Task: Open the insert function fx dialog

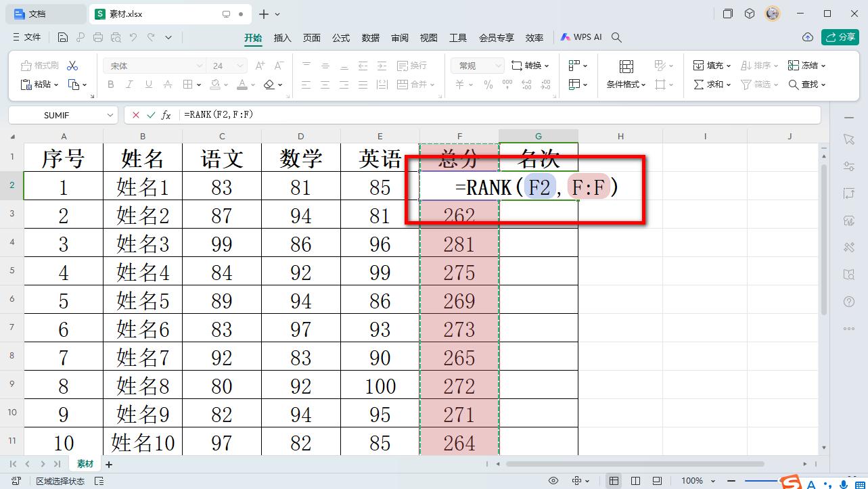Action: 166,115
